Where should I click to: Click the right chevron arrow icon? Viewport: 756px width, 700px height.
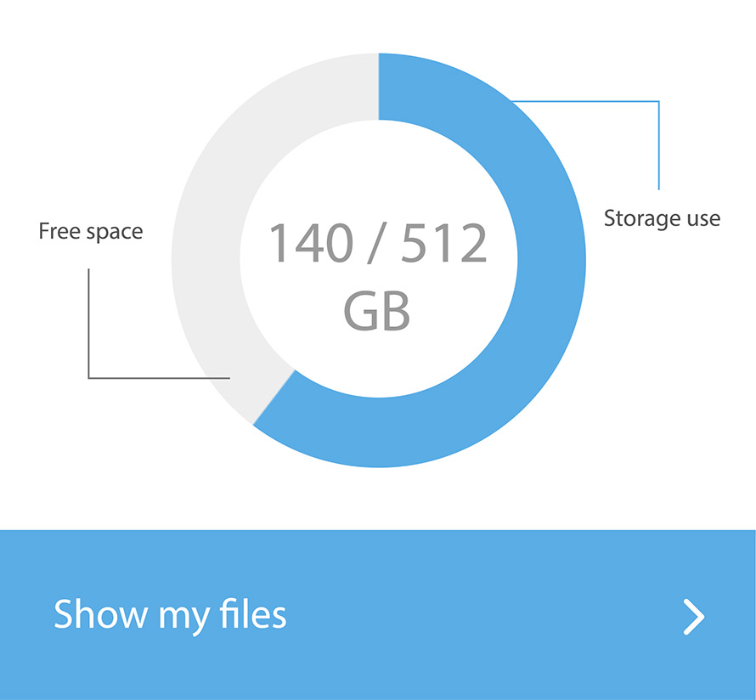(694, 617)
